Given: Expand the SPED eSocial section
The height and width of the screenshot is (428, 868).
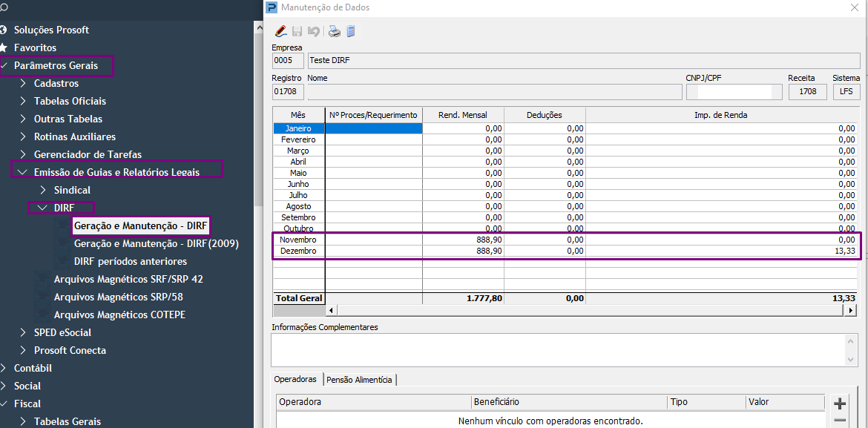Looking at the screenshot, I should click(x=23, y=333).
